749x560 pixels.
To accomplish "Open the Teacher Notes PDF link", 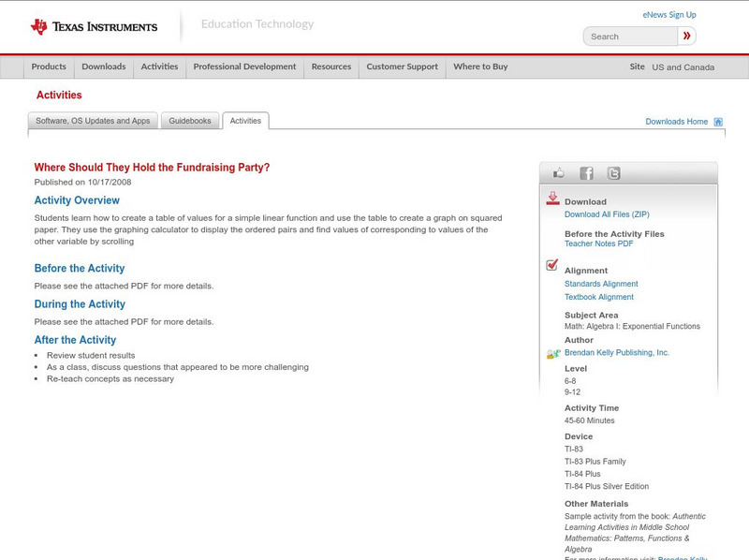I will coord(598,243).
